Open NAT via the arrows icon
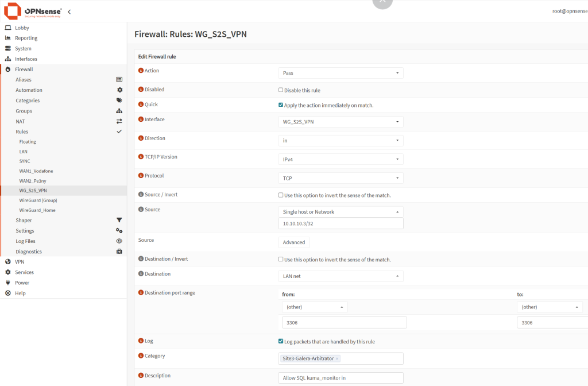This screenshot has width=588, height=386. pos(119,121)
